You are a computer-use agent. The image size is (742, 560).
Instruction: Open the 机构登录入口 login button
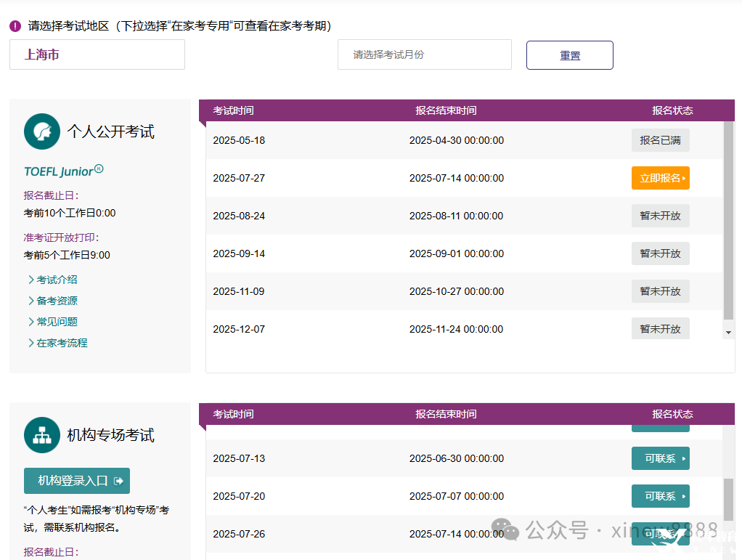(77, 481)
